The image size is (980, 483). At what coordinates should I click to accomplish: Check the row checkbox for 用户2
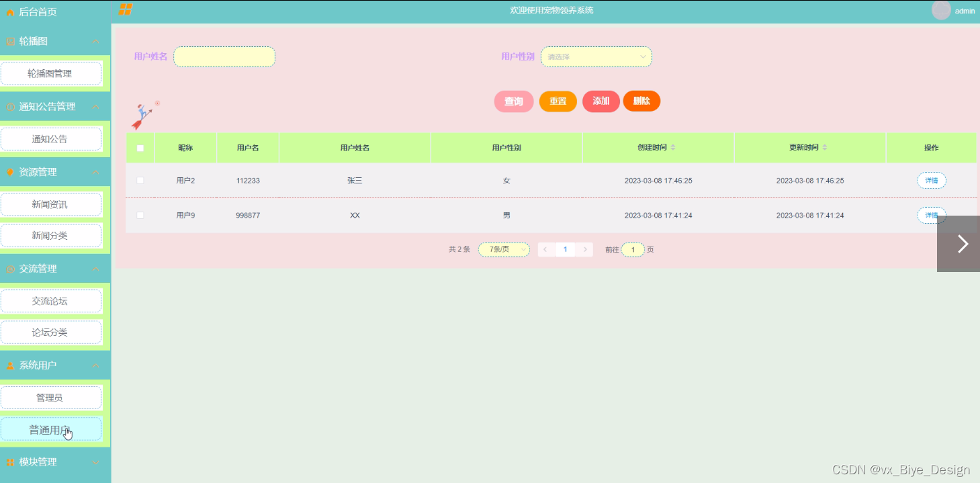pos(140,181)
